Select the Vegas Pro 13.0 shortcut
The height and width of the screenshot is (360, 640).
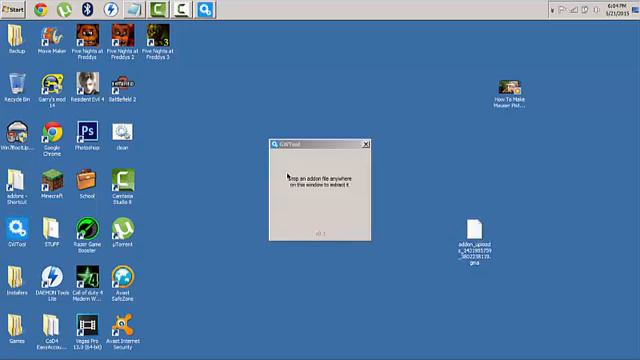[x=87, y=331]
